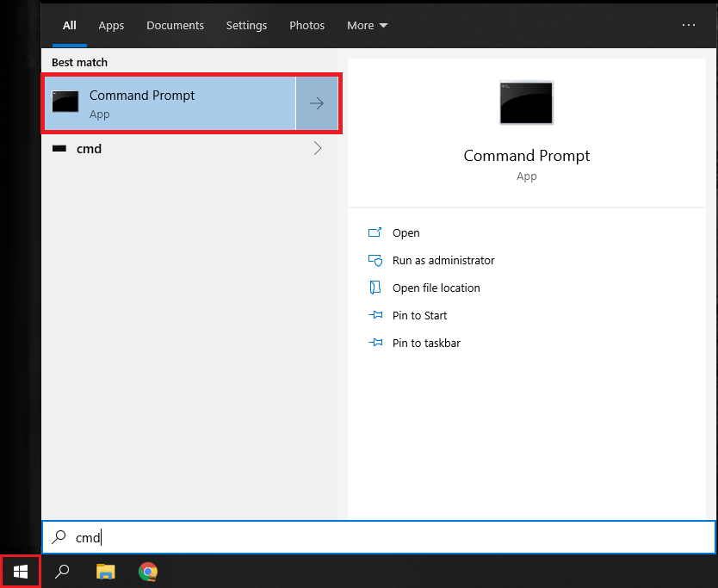Click the Open file location icon
This screenshot has width=718, height=588.
(x=374, y=288)
